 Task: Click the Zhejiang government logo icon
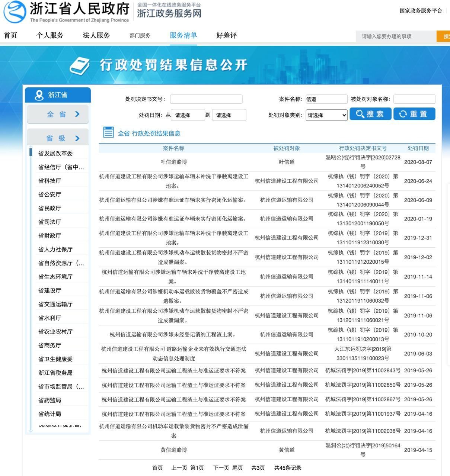click(x=15, y=12)
